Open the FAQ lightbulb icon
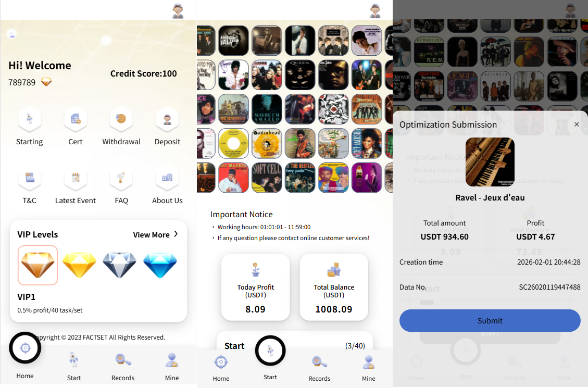 (121, 178)
